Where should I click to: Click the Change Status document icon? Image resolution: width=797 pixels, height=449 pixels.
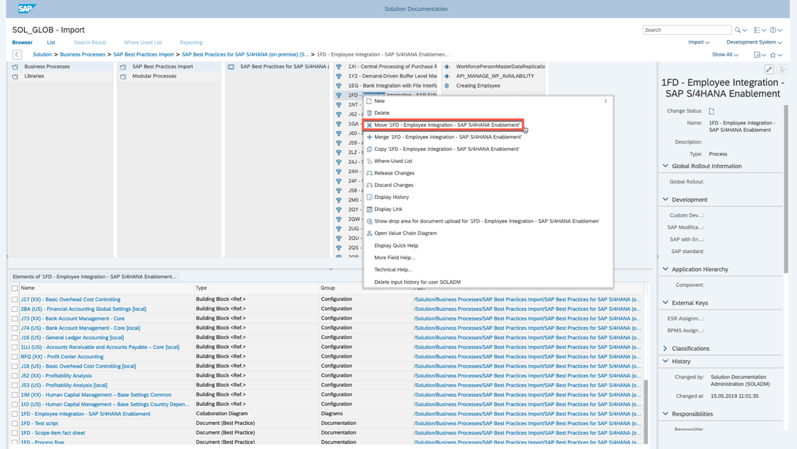click(x=712, y=111)
